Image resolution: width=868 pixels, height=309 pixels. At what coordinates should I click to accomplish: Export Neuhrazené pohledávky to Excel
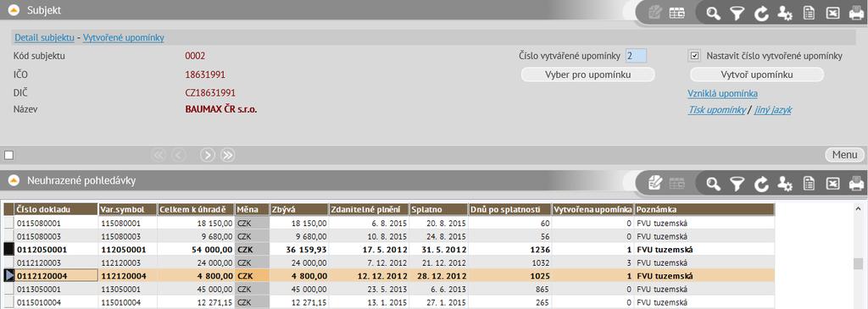(832, 183)
